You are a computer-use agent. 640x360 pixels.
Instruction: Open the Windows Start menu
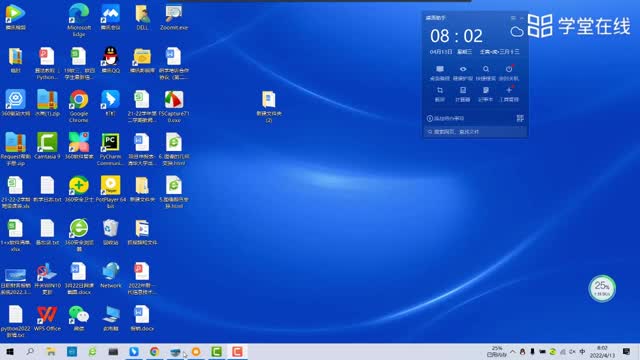(x=10, y=352)
